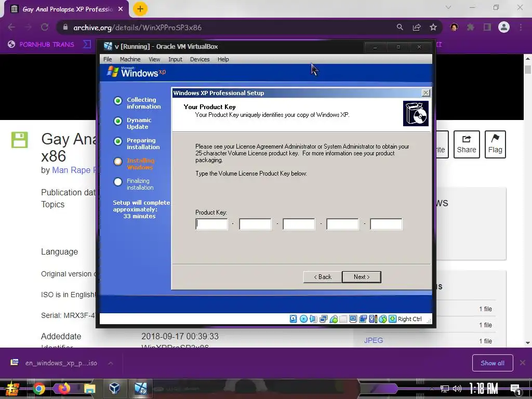Screen dimensions: 532x399
Task: Click the JPEG download option link
Action: coord(374,340)
